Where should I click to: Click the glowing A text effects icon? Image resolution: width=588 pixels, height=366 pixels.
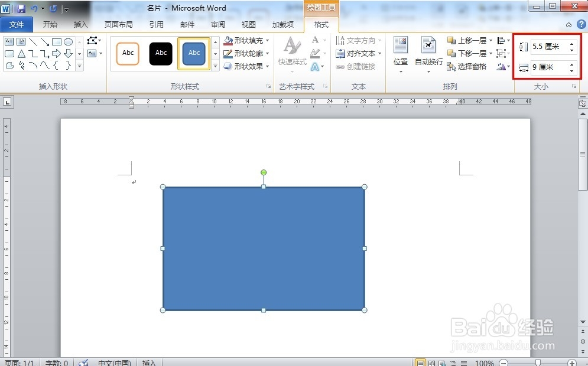tap(315, 67)
